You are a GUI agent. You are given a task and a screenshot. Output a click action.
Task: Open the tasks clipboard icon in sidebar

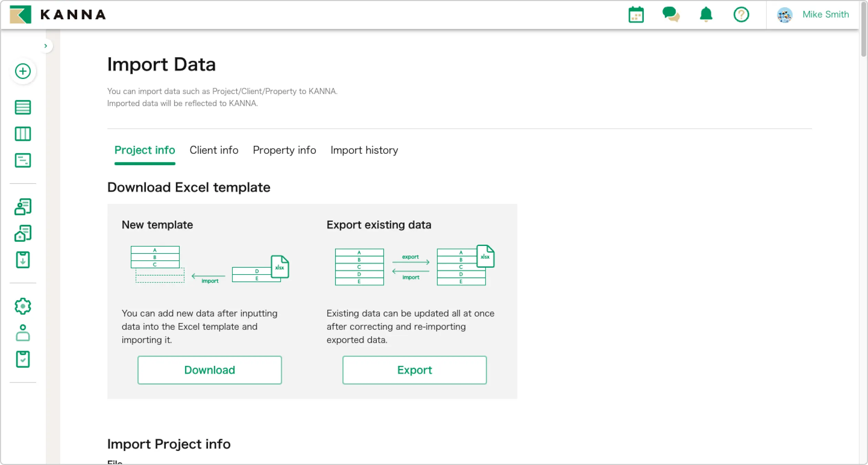23,359
